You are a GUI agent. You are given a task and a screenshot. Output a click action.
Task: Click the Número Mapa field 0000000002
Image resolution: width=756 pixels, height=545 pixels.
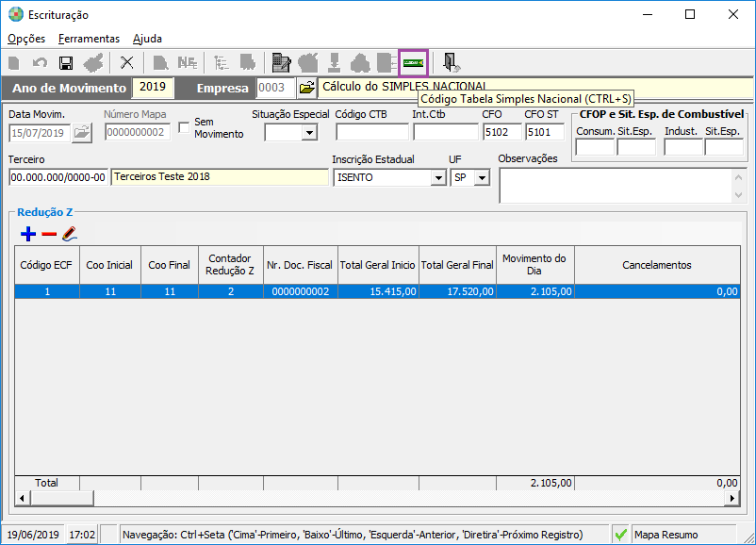[138, 133]
